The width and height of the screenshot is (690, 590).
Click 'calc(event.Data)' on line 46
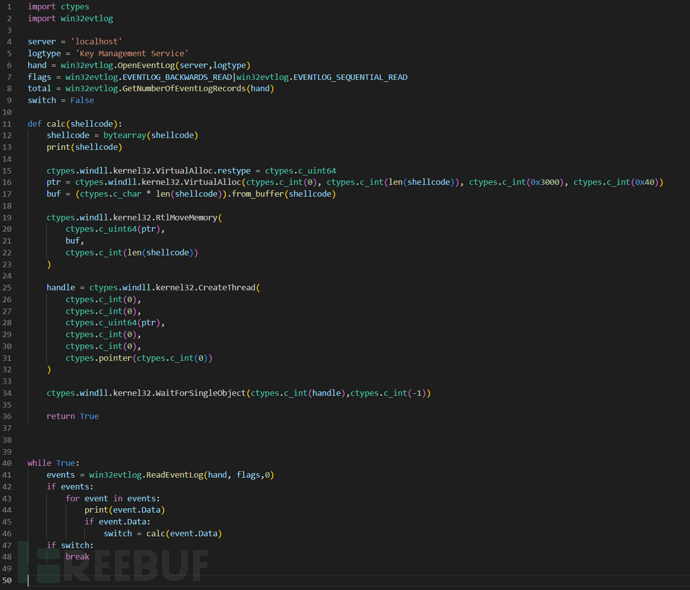[x=184, y=533]
